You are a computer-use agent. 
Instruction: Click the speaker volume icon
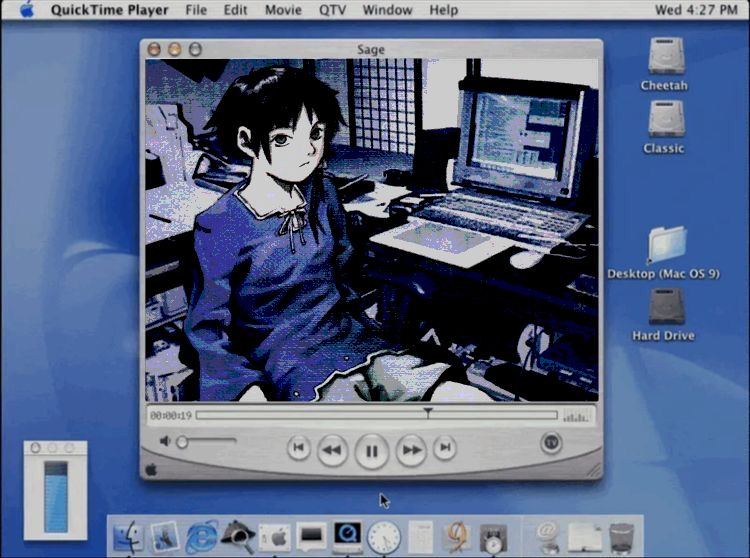165,441
